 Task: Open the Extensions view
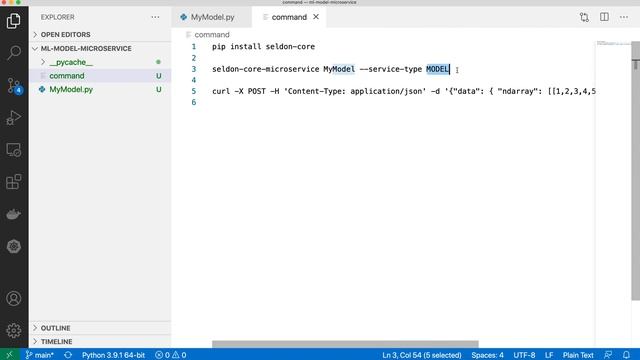coord(13,182)
